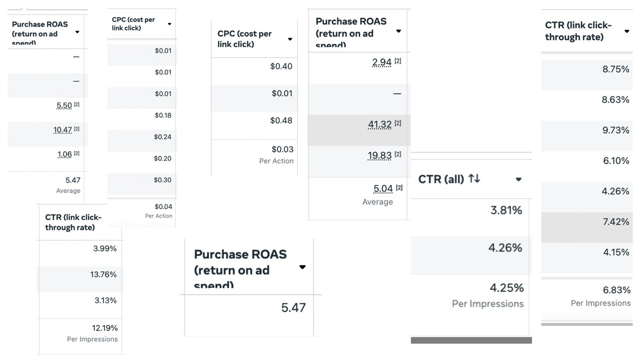Click the [2] footnote next to 41.32
The height and width of the screenshot is (362, 644).
tap(398, 123)
